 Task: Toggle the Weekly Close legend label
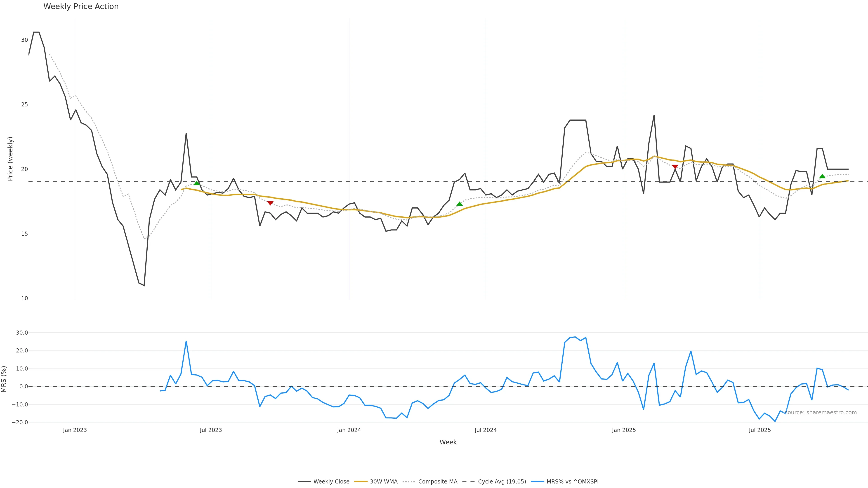click(x=331, y=482)
